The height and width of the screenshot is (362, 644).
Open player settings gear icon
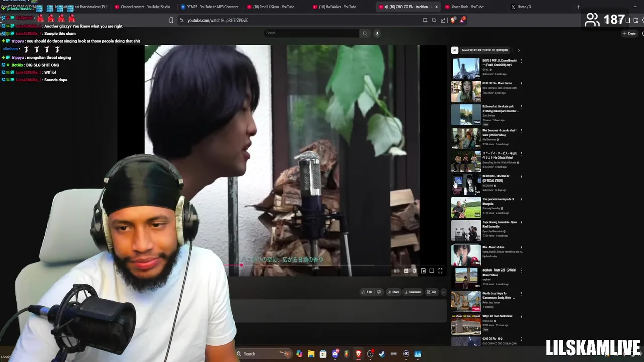[x=415, y=271]
